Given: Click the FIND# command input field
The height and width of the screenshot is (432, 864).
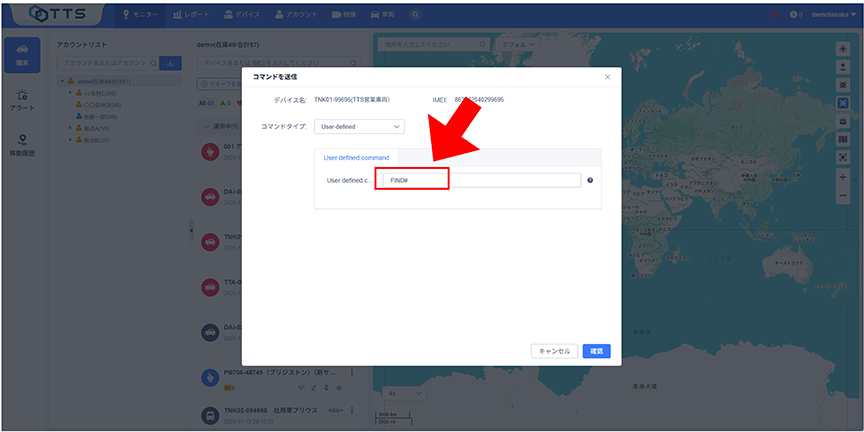Looking at the screenshot, I should click(x=480, y=180).
